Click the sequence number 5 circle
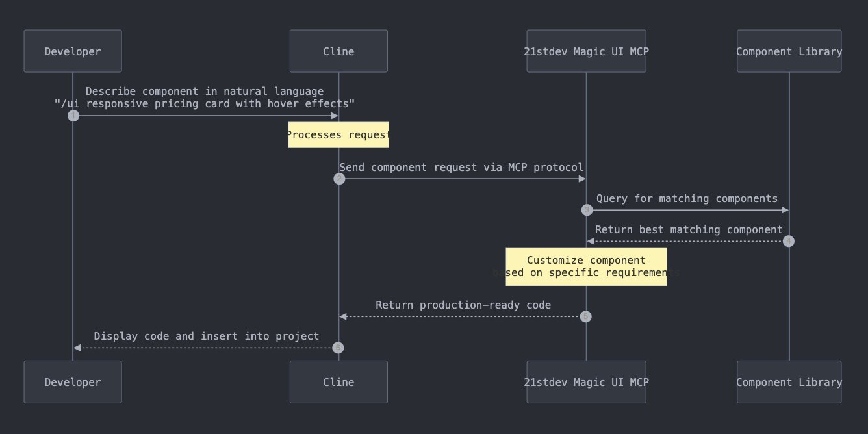 [586, 316]
